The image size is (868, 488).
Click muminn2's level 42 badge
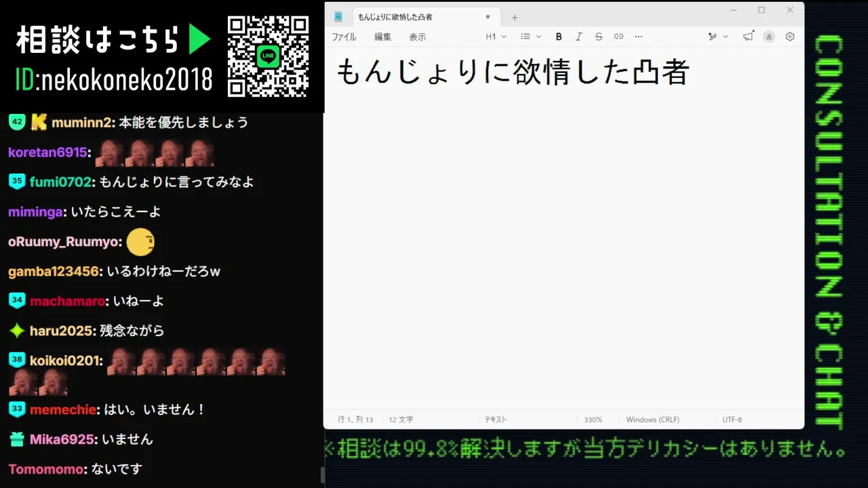[17, 122]
